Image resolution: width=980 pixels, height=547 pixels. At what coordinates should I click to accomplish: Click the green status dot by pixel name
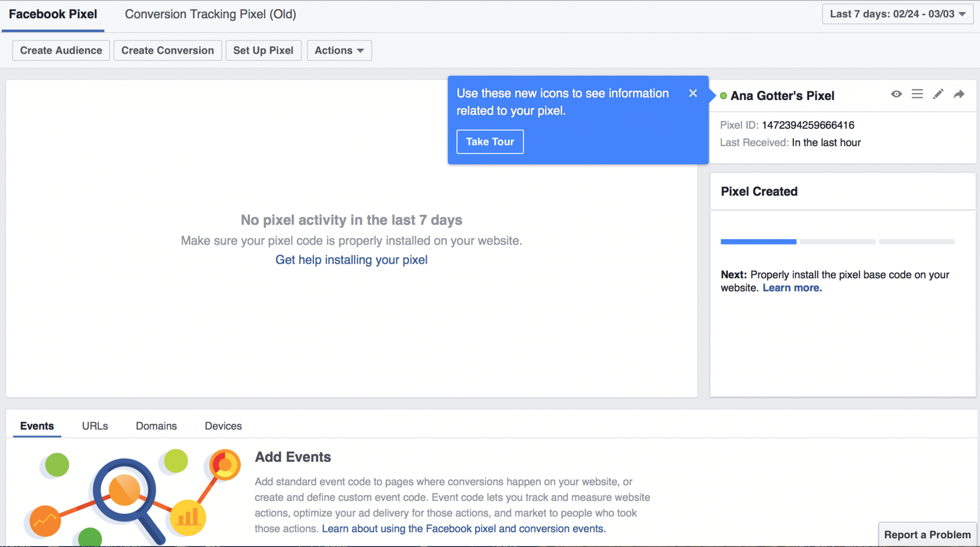click(x=724, y=96)
